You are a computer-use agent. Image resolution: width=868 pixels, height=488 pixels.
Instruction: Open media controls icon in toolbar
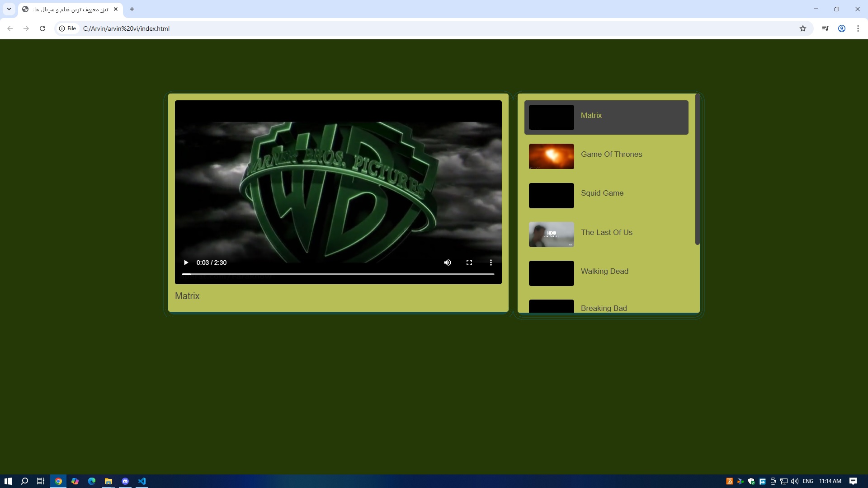[x=826, y=28]
